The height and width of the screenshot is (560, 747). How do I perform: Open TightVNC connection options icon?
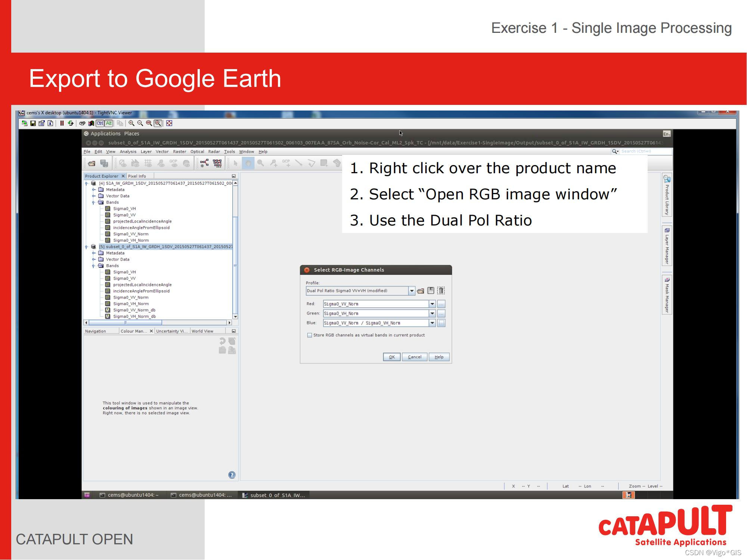tap(41, 123)
